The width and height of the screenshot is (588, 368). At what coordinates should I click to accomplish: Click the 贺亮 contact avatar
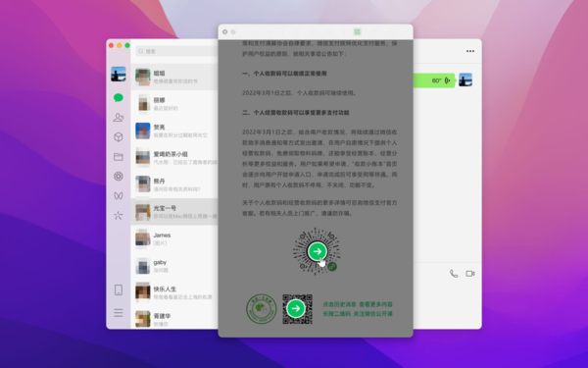[x=143, y=131]
